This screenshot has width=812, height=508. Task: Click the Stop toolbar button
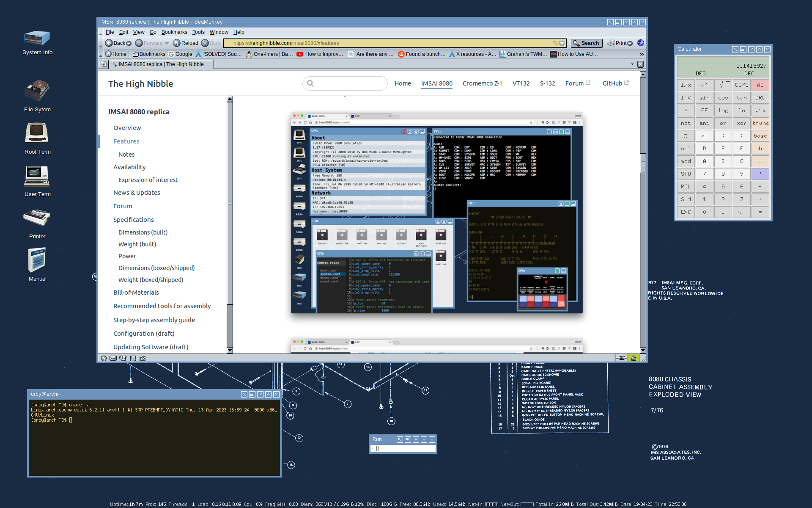click(211, 43)
